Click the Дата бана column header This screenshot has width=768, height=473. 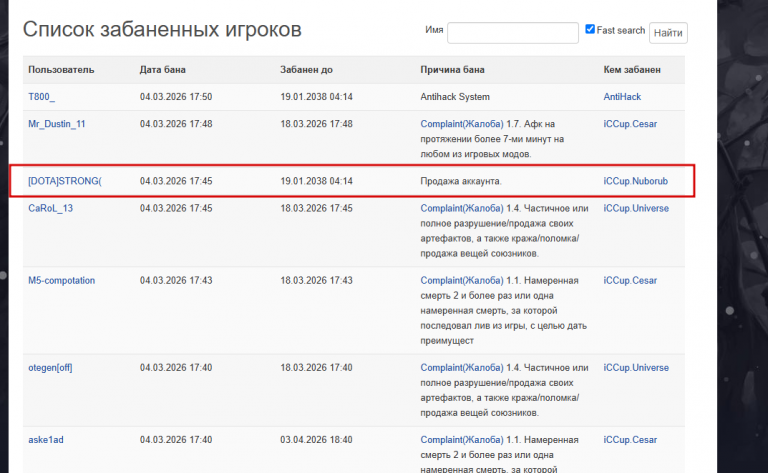163,70
